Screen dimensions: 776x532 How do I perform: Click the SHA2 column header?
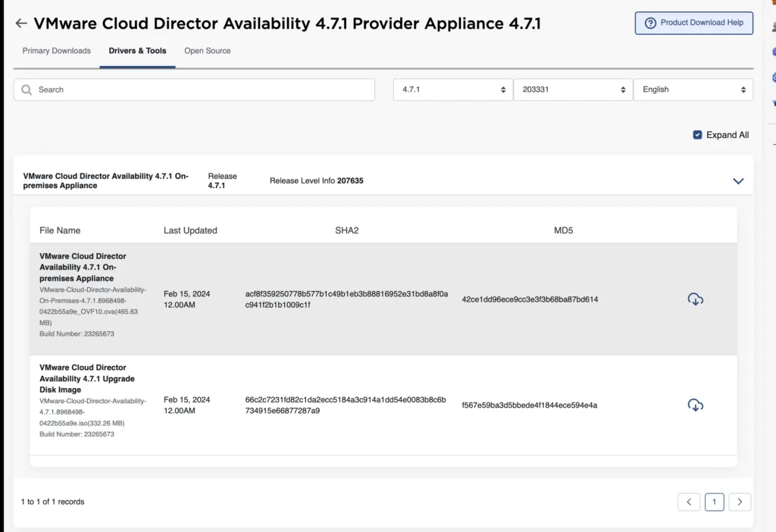point(347,230)
